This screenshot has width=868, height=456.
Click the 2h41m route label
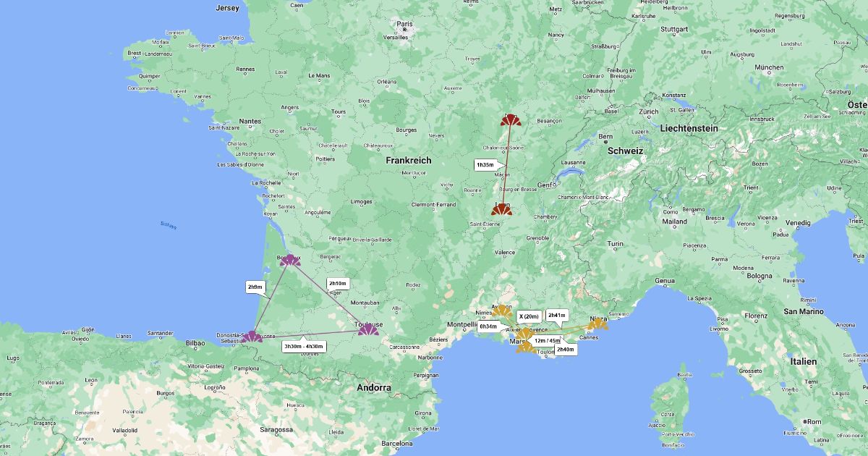pyautogui.click(x=556, y=315)
